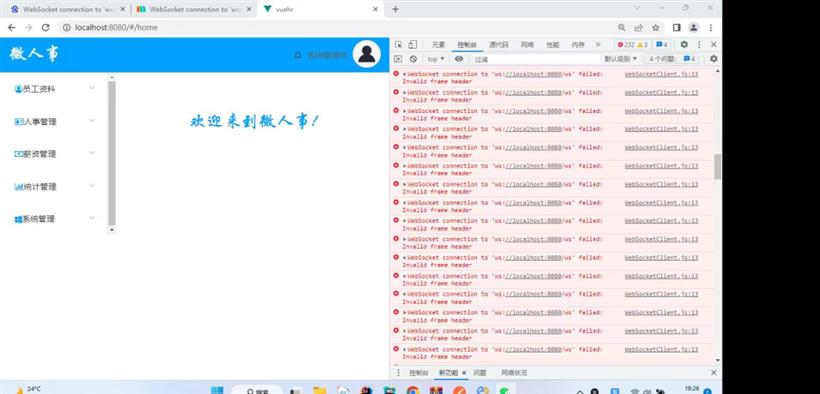Image resolution: width=820 pixels, height=394 pixels.
Task: Reload the localhost page
Action: click(45, 28)
